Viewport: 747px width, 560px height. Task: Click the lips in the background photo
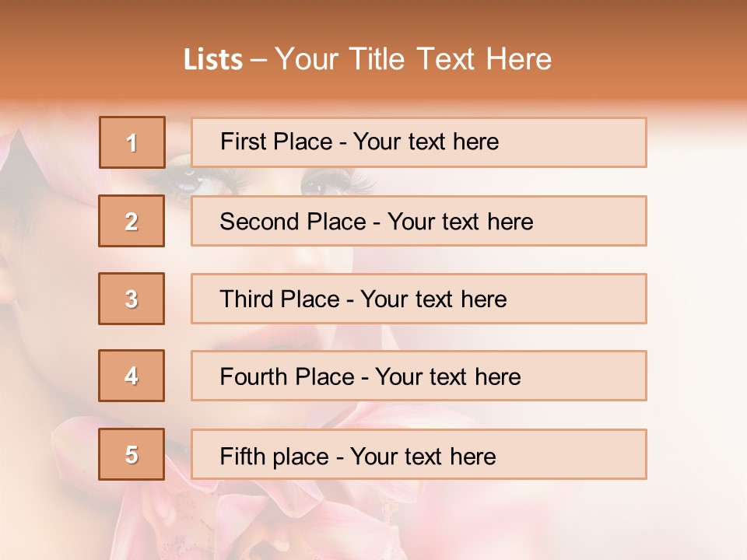pos(272,336)
